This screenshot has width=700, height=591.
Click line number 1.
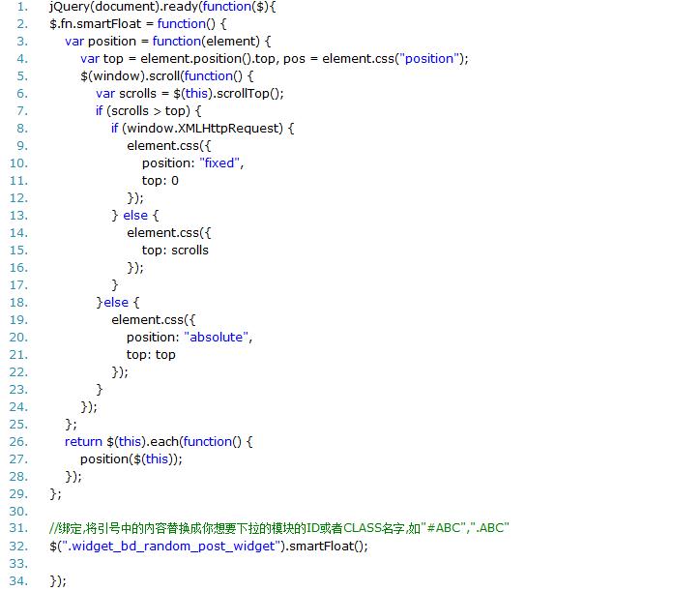coord(22,7)
